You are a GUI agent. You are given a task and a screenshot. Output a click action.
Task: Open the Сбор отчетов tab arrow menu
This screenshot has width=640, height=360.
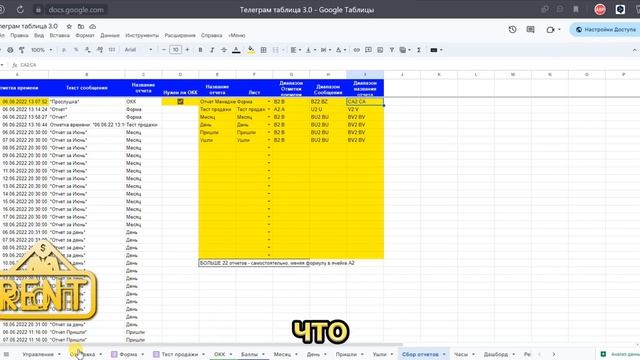pos(444,354)
